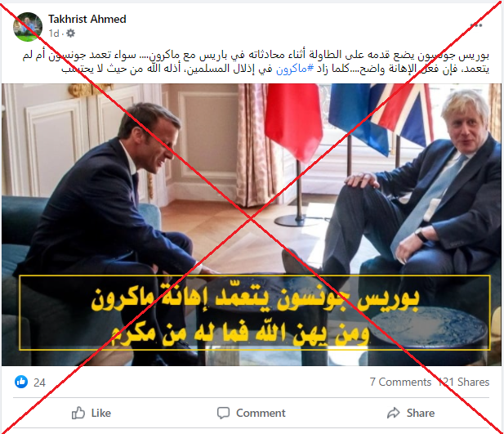
Task: Click the 1d post timestamp
Action: tap(54, 34)
